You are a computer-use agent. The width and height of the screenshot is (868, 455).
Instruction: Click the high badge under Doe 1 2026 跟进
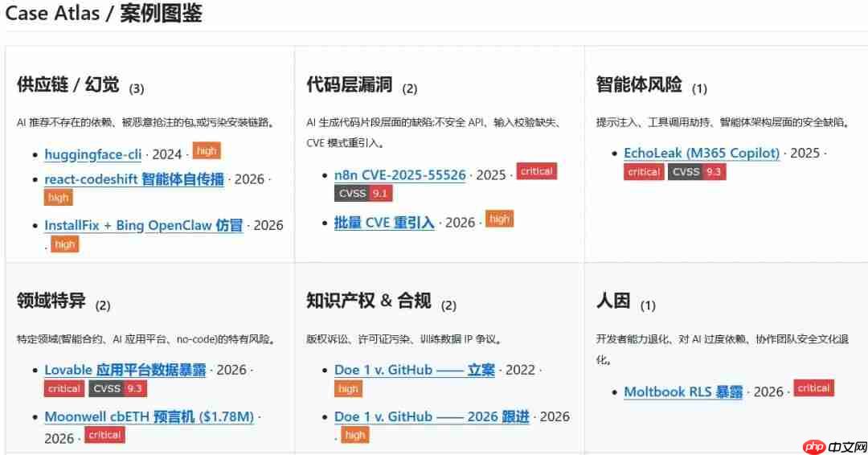(x=355, y=435)
